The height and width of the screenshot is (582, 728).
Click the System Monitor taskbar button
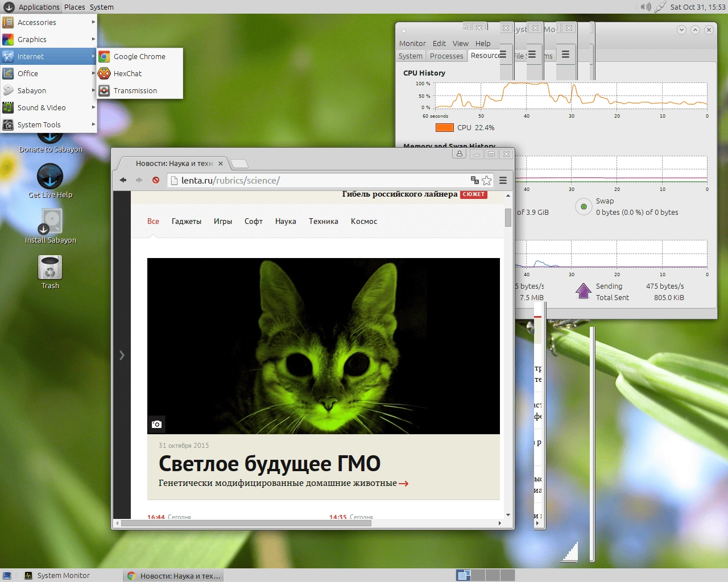point(72,576)
